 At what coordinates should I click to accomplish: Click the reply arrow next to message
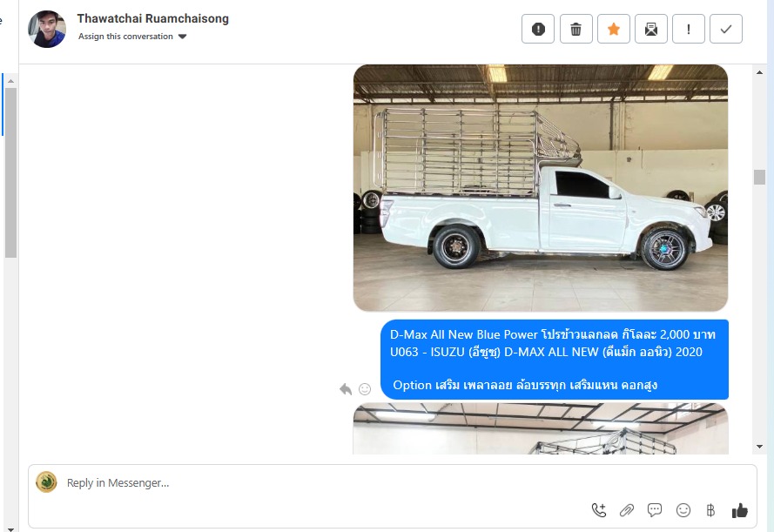(346, 389)
